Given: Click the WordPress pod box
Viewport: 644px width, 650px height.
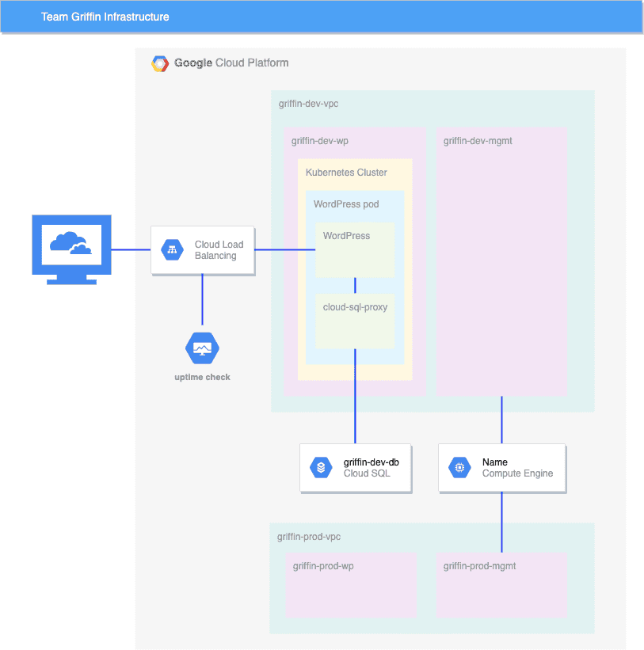Looking at the screenshot, I should (x=354, y=204).
